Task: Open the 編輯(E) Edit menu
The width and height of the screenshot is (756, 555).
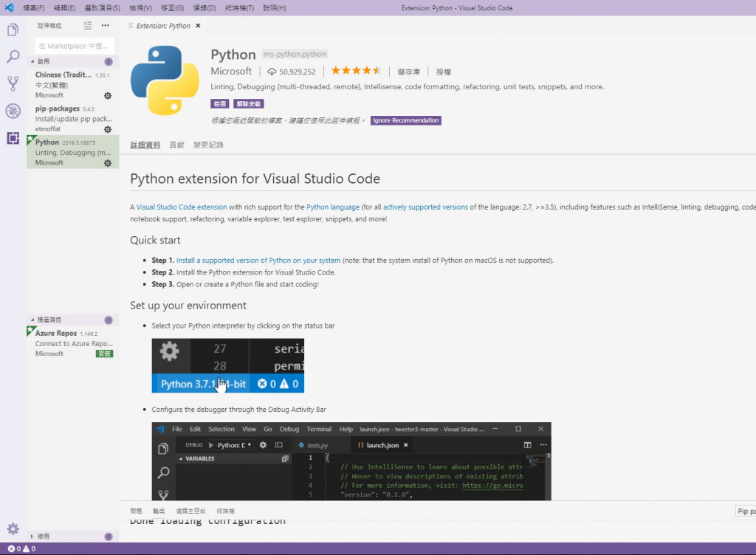Action: point(65,8)
